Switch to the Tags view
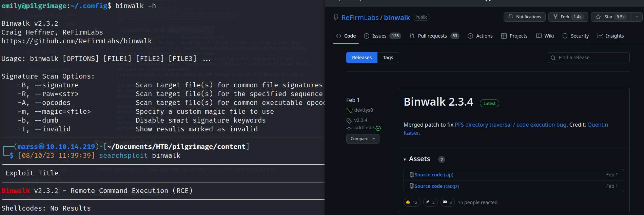Image resolution: width=644 pixels, height=215 pixels. 388,58
